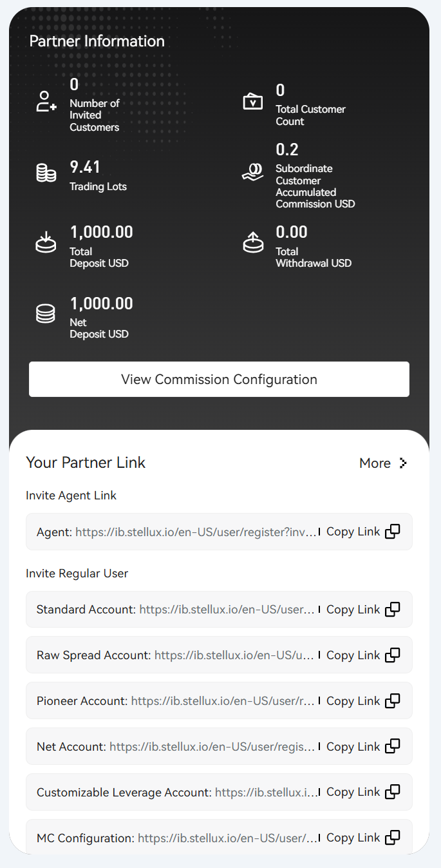441x868 pixels.
Task: Open View Commission Configuration
Action: coord(219,379)
